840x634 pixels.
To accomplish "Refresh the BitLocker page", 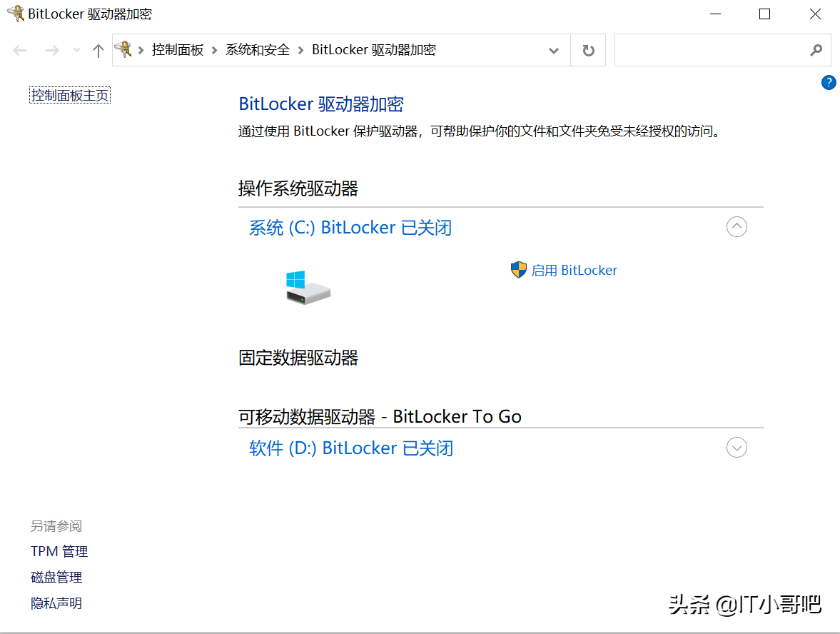I will tap(588, 51).
